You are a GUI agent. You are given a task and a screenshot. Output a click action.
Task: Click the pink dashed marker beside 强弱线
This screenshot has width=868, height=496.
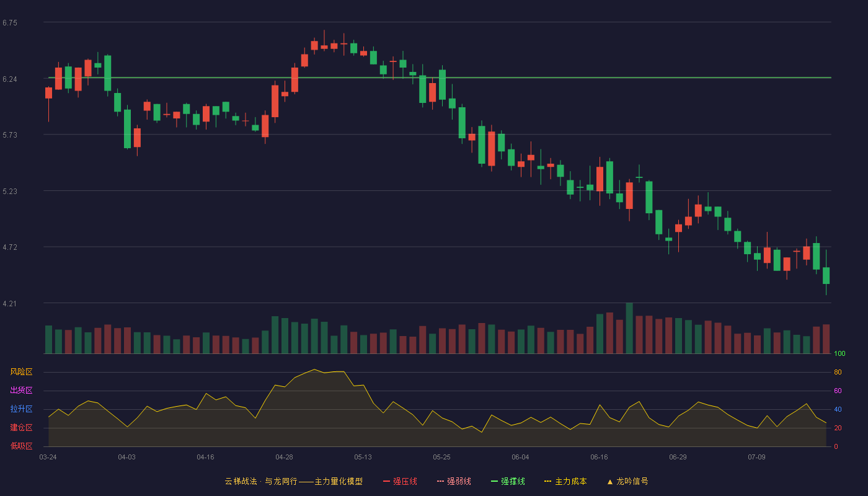click(x=440, y=481)
